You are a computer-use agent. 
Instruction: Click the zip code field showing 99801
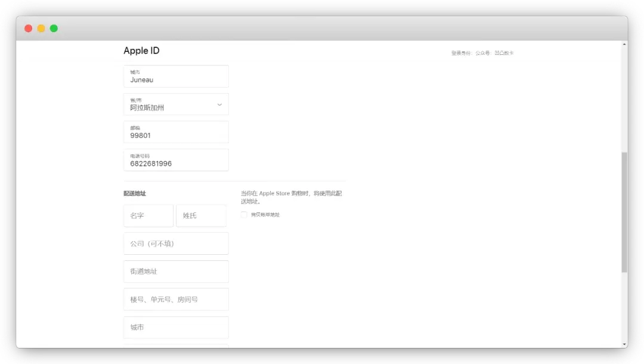pyautogui.click(x=176, y=132)
